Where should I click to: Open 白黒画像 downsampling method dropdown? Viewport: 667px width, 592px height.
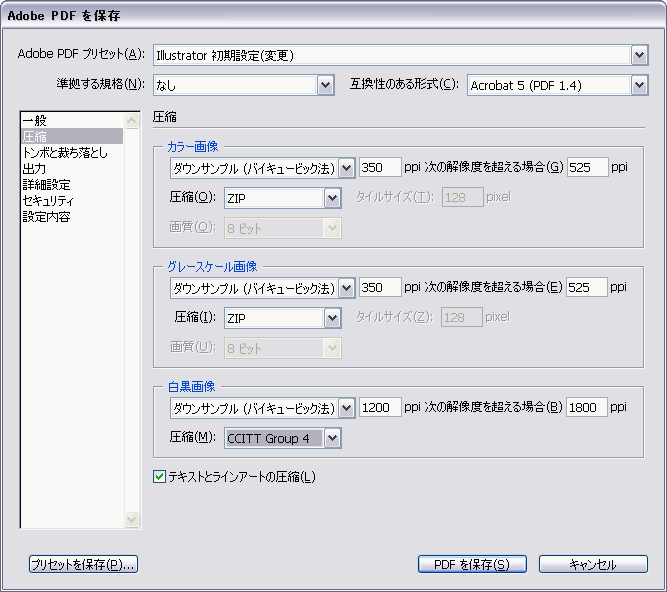[x=262, y=408]
